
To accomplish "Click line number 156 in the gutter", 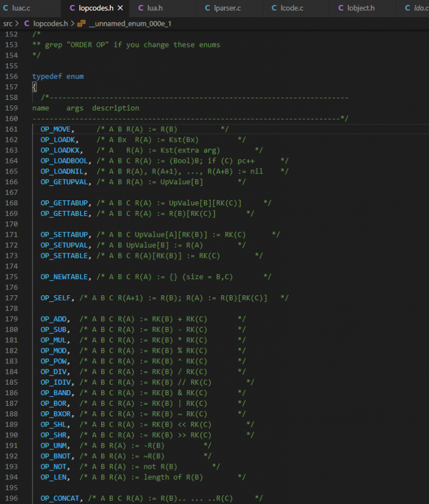I will (11, 76).
